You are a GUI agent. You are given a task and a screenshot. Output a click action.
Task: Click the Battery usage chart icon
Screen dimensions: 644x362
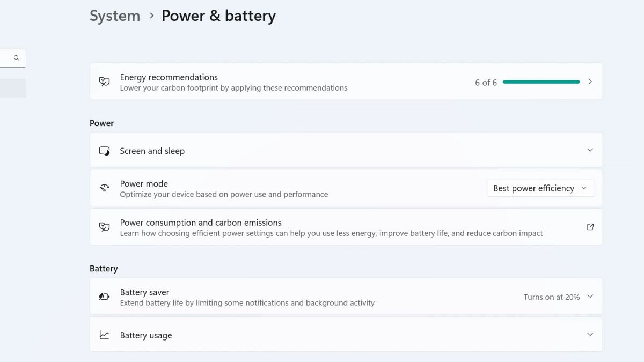click(104, 335)
